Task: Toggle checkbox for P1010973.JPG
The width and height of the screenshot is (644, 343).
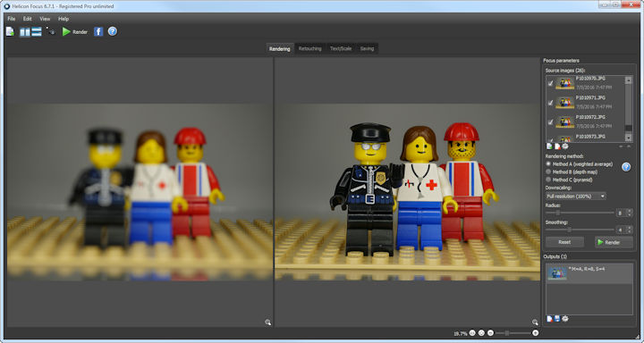Action: point(550,140)
